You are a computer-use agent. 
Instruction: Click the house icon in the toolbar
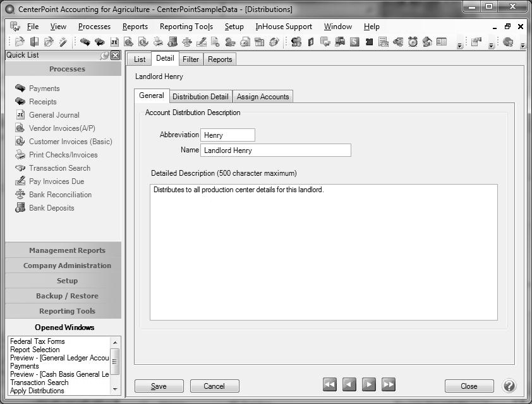[427, 42]
